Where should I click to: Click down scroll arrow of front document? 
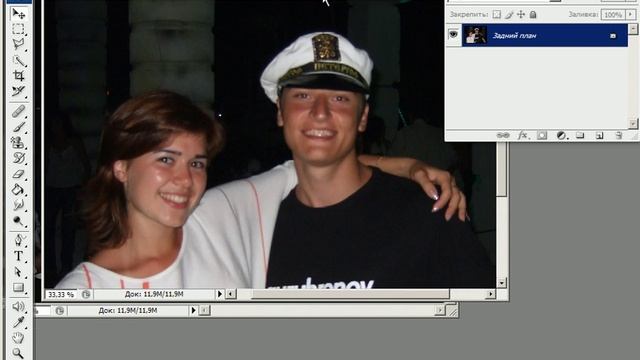click(502, 282)
